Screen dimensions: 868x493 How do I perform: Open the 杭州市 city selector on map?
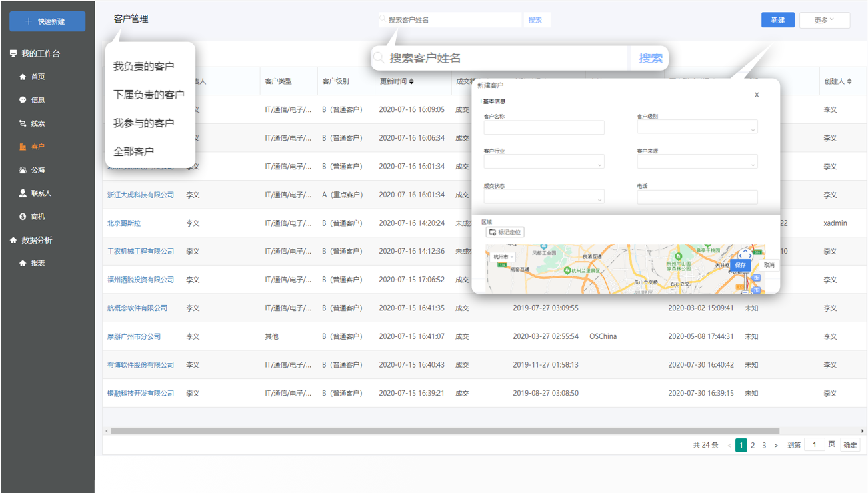[x=503, y=257]
